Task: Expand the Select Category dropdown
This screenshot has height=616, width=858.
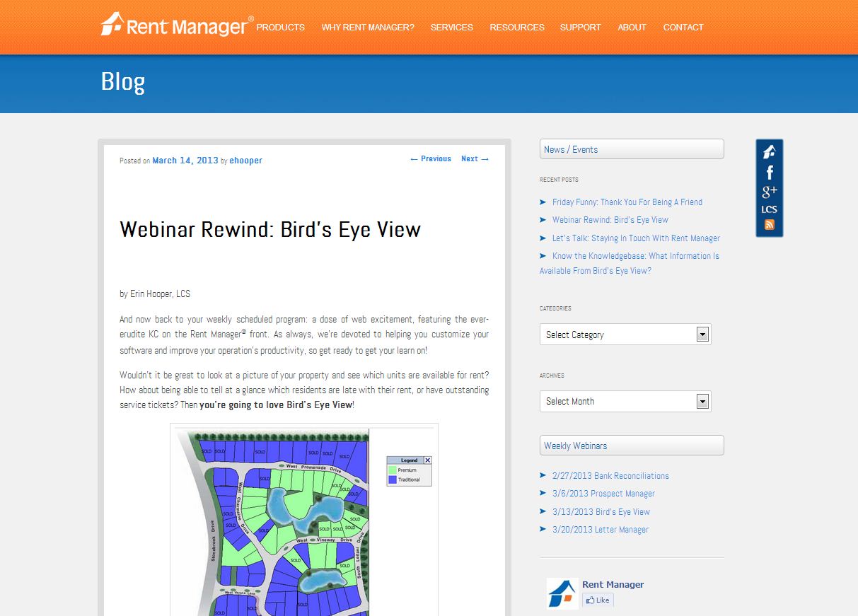Action: pos(625,335)
